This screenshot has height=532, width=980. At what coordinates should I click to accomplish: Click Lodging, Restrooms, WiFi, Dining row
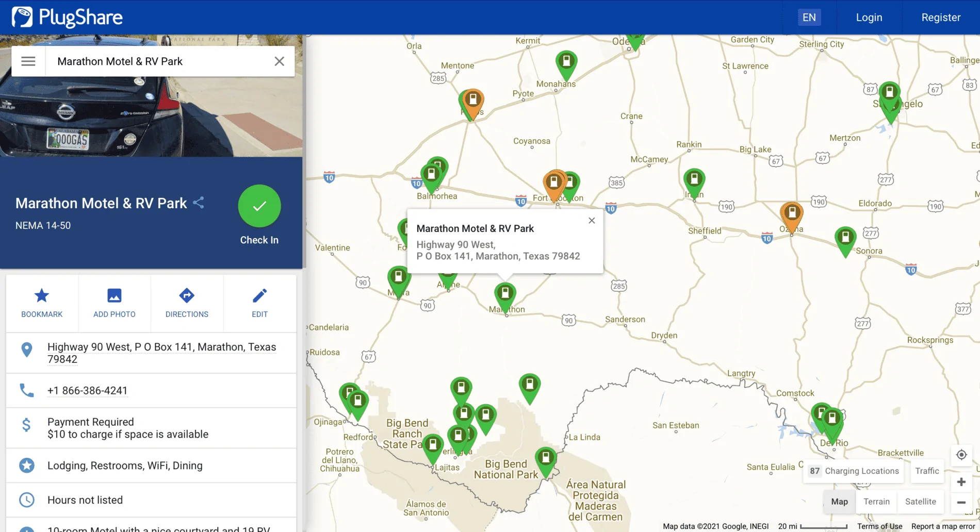151,465
